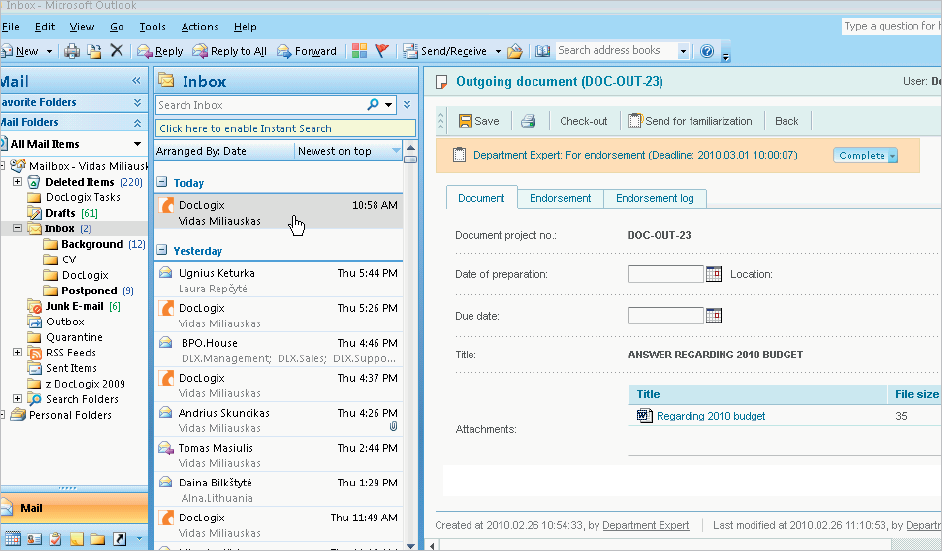942x551 pixels.
Task: Select the Postponed folder
Action: pos(90,290)
